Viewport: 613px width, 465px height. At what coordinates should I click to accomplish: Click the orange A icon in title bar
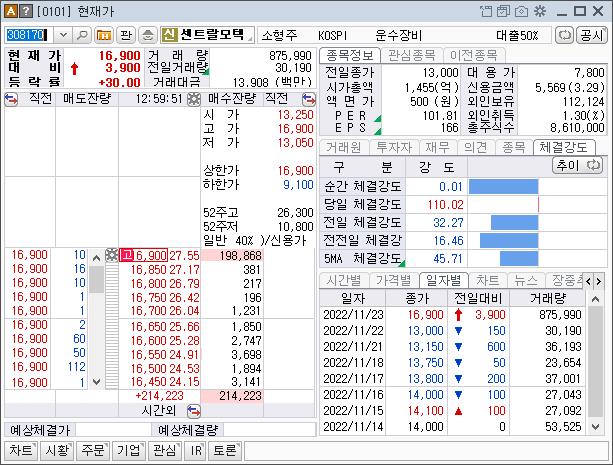tap(10, 11)
